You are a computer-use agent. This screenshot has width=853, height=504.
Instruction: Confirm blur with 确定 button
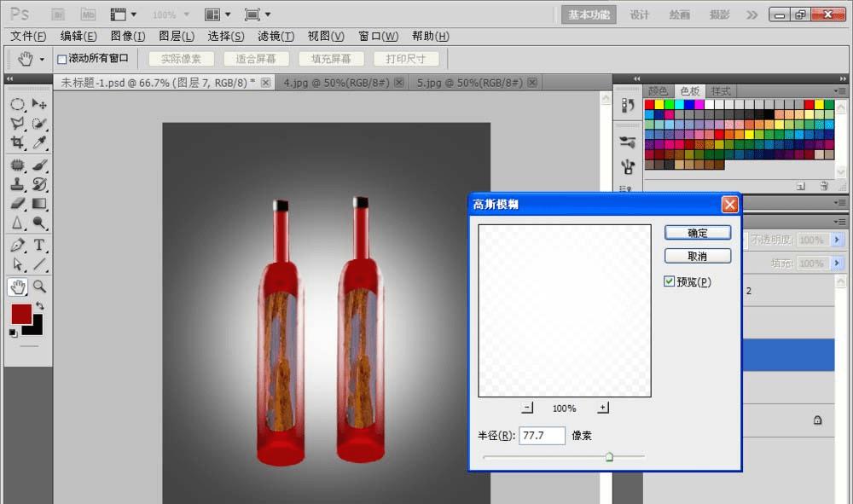698,233
